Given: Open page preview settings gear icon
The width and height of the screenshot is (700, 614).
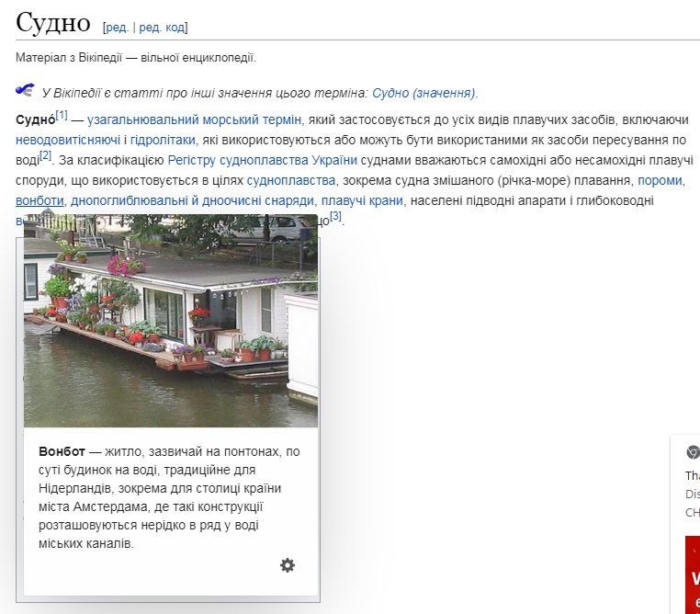Looking at the screenshot, I should [x=288, y=565].
